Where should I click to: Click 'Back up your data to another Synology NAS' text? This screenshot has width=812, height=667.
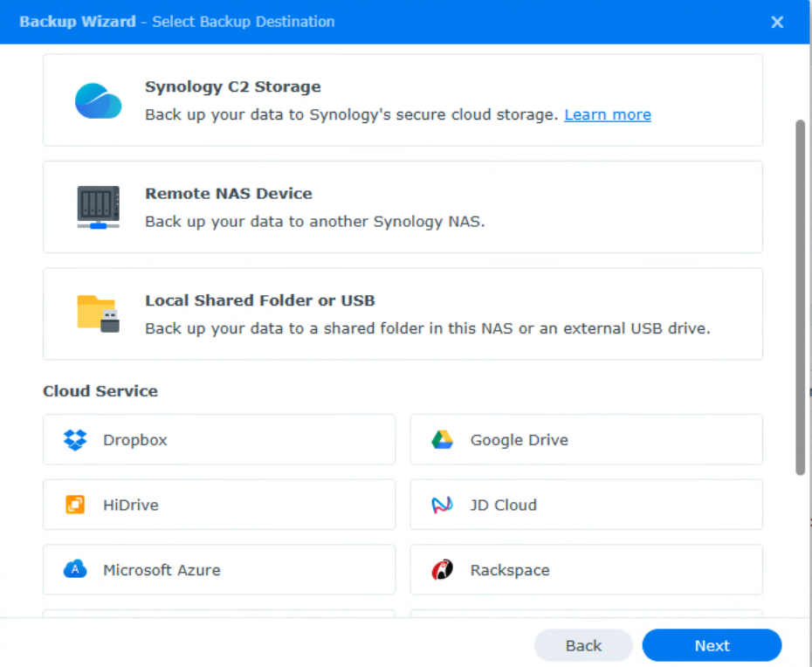point(315,222)
